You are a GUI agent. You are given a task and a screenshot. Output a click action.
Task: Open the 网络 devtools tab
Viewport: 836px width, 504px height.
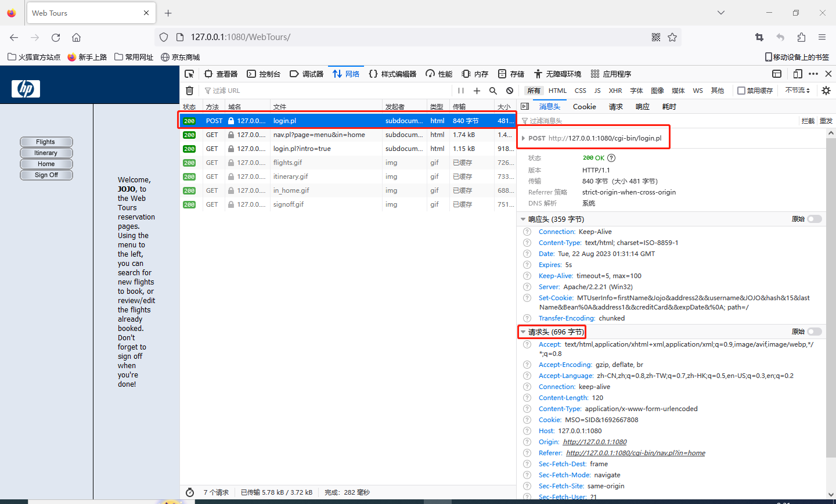(346, 74)
